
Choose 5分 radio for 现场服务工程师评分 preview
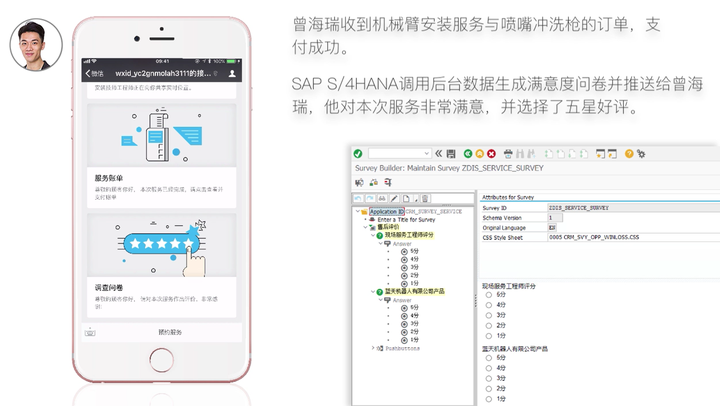489,295
